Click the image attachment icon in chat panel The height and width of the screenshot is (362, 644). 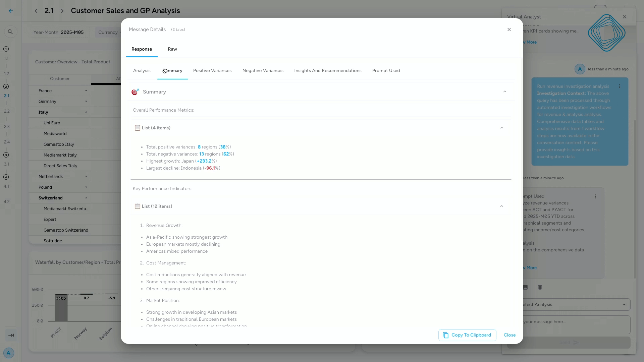pos(526,287)
